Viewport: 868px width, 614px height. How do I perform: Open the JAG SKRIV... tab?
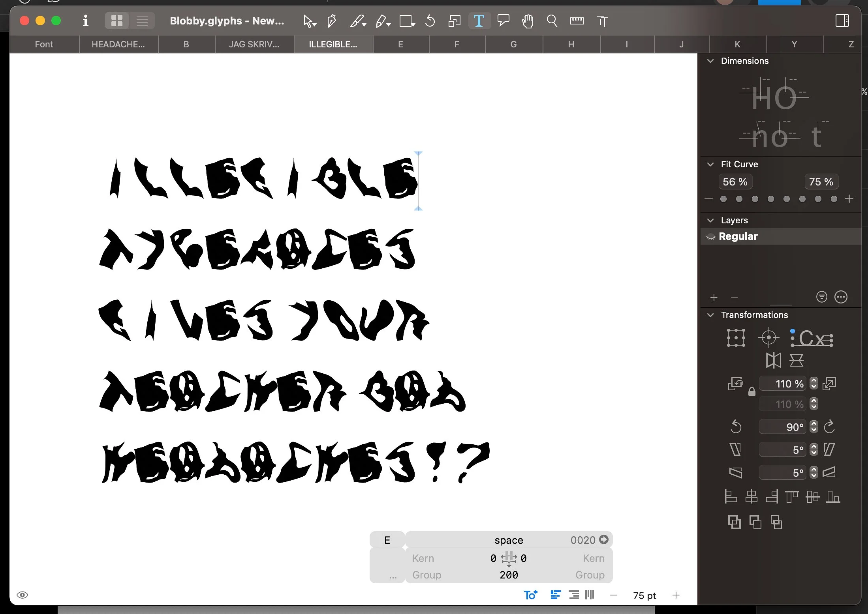tap(254, 44)
